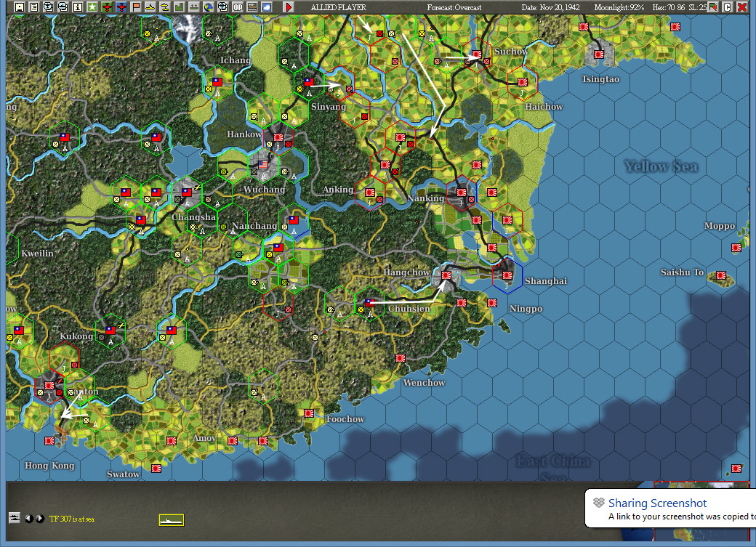Click the ships in port toolbar icon
756x547 pixels.
coord(194,7)
